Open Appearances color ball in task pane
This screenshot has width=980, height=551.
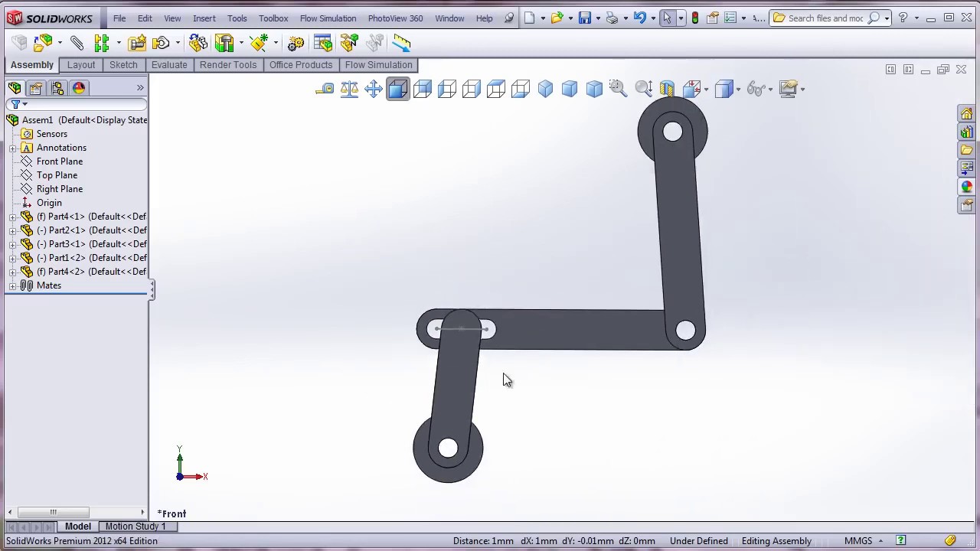967,187
